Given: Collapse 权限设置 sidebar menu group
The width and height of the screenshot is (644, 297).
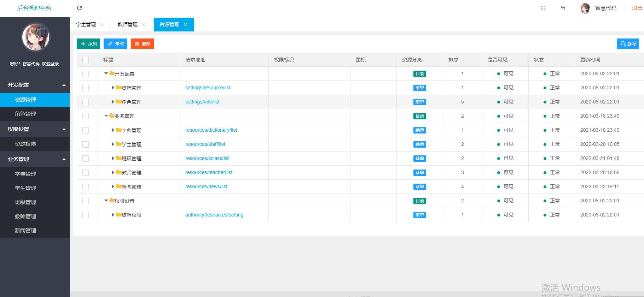Looking at the screenshot, I should [x=35, y=129].
